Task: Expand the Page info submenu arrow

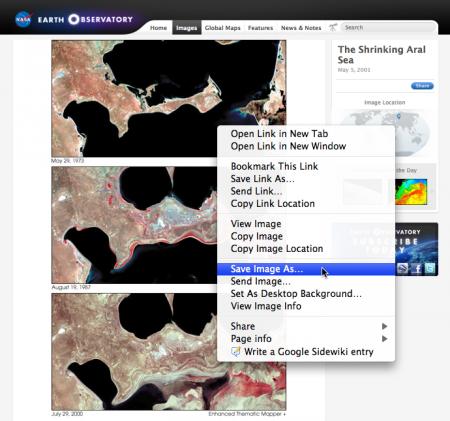Action: click(385, 339)
